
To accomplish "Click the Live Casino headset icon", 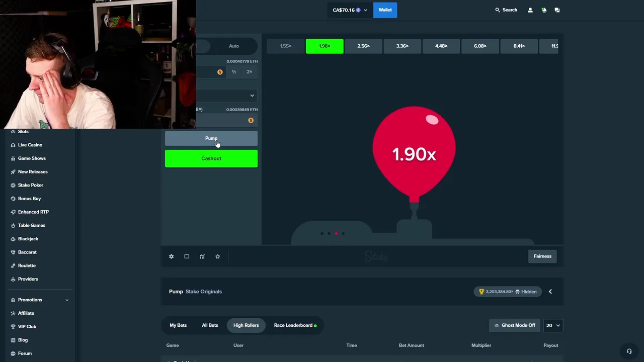I will click(x=13, y=145).
